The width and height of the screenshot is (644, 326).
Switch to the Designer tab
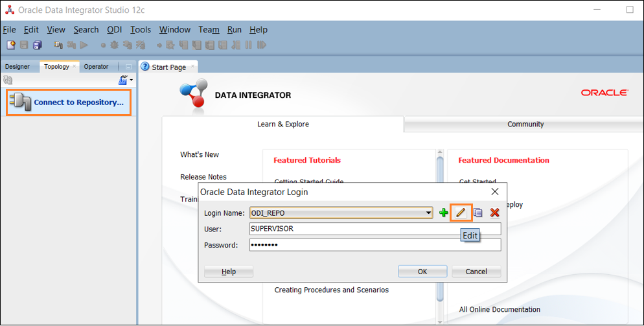(17, 67)
